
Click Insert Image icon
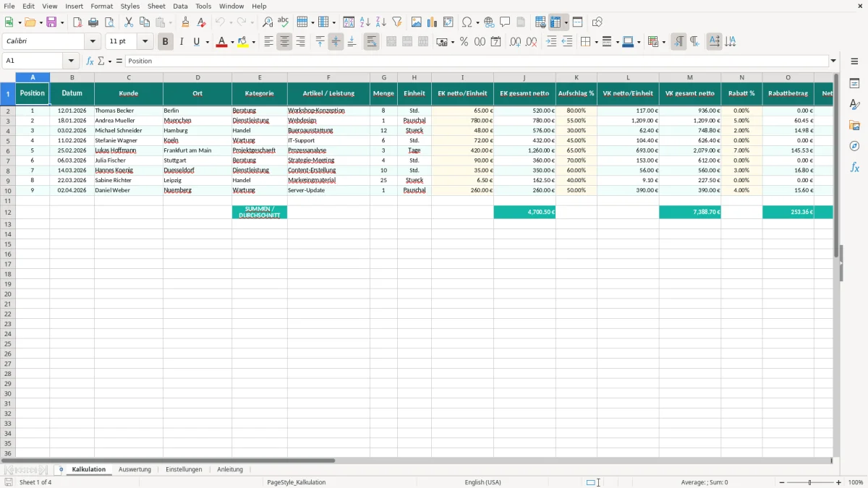point(417,22)
